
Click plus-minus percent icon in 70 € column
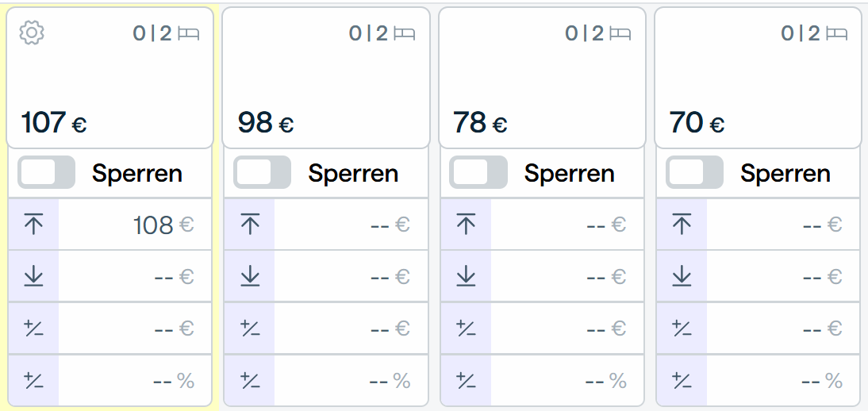click(x=682, y=381)
